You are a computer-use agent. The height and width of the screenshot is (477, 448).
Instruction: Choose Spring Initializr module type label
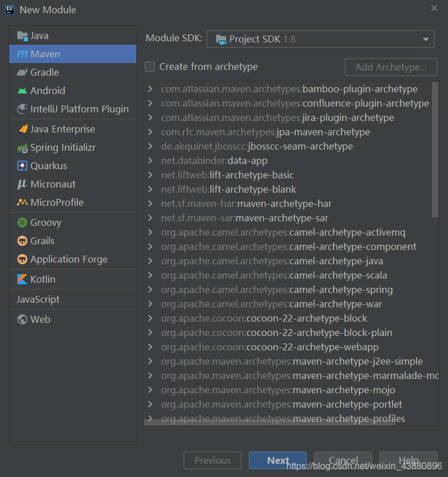(x=63, y=147)
